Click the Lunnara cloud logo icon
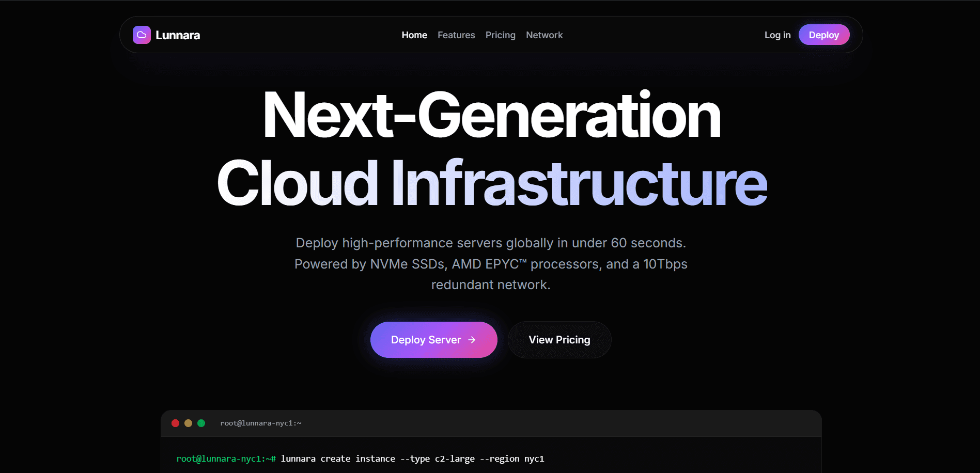This screenshot has height=473, width=980. [x=142, y=35]
